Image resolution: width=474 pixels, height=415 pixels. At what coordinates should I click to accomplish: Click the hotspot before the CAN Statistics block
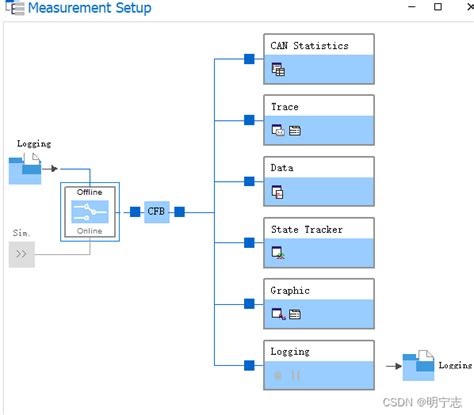click(249, 59)
